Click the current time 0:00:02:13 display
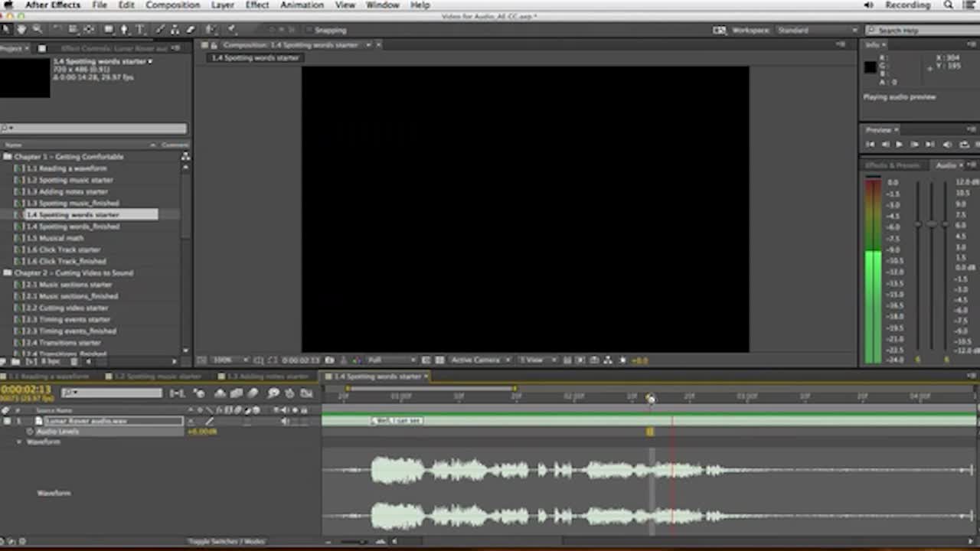Viewport: 980px width, 551px height. (26, 390)
